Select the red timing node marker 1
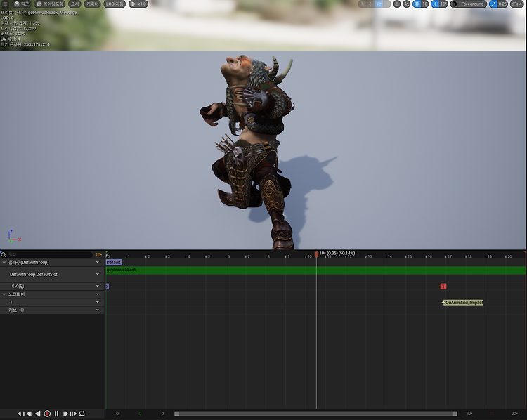 tap(443, 287)
